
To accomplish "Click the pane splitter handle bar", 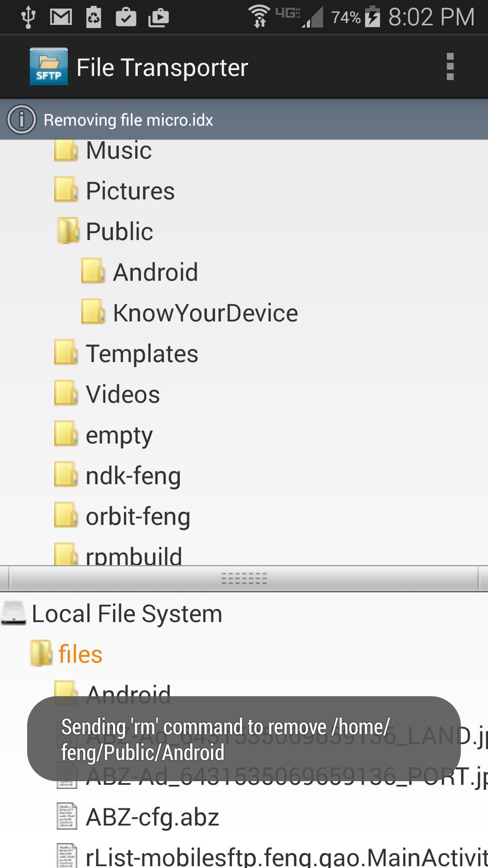I will point(244,579).
